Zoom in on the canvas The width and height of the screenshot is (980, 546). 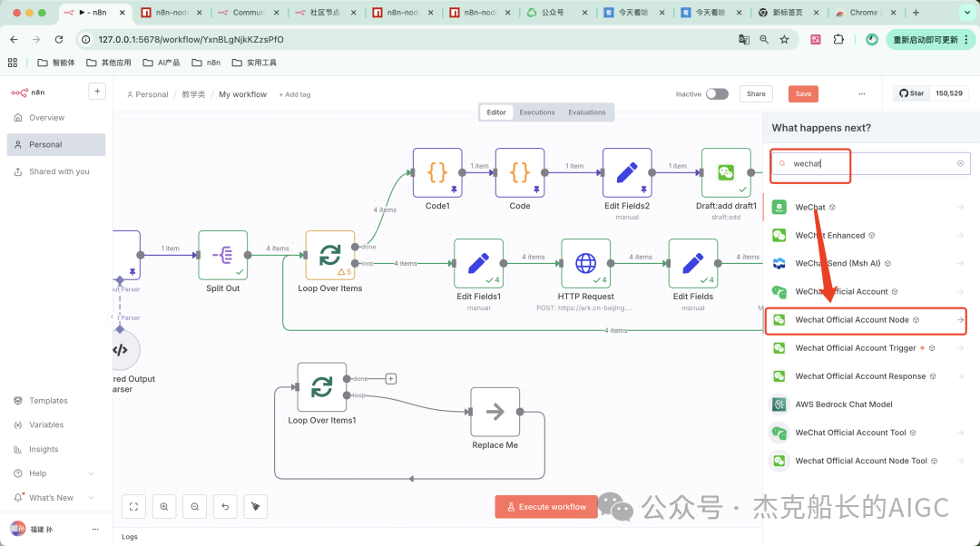[x=164, y=507]
